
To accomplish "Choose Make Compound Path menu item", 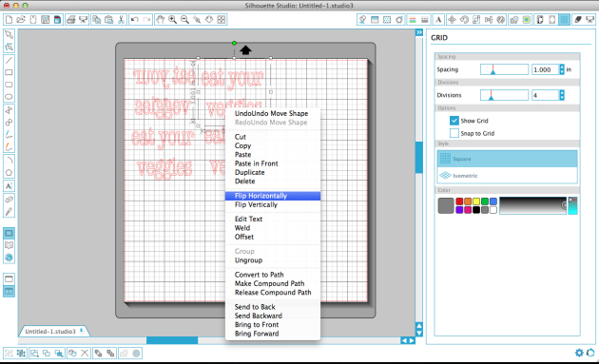I will click(273, 284).
